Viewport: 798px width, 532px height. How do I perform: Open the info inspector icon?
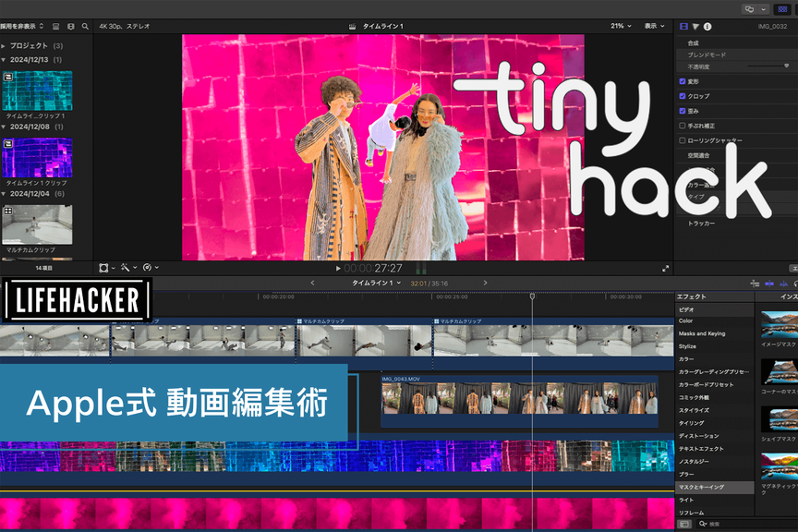(707, 27)
